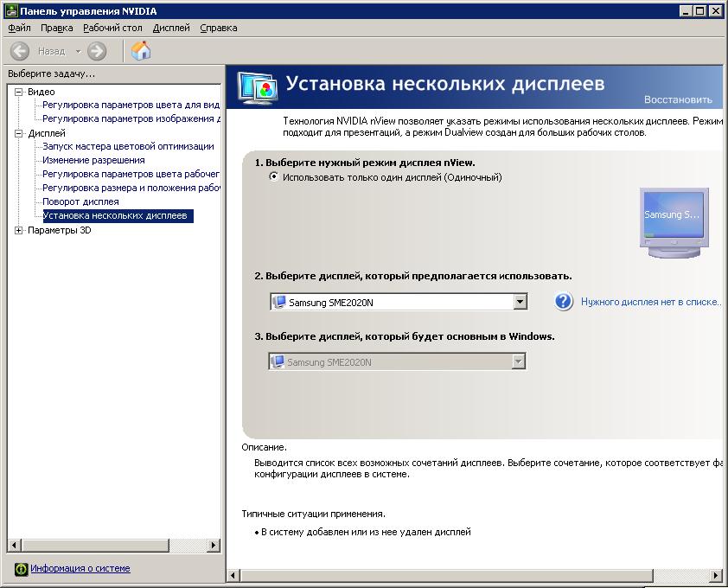728x588 pixels.
Task: Go to the Home page icon
Action: (x=141, y=51)
